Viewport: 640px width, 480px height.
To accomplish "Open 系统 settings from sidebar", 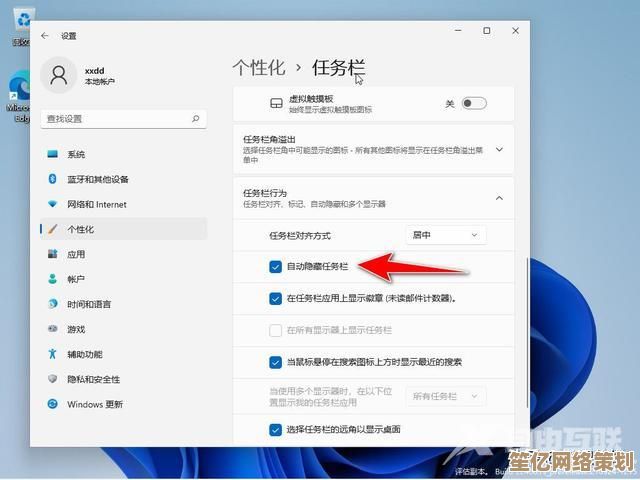I will 76,155.
